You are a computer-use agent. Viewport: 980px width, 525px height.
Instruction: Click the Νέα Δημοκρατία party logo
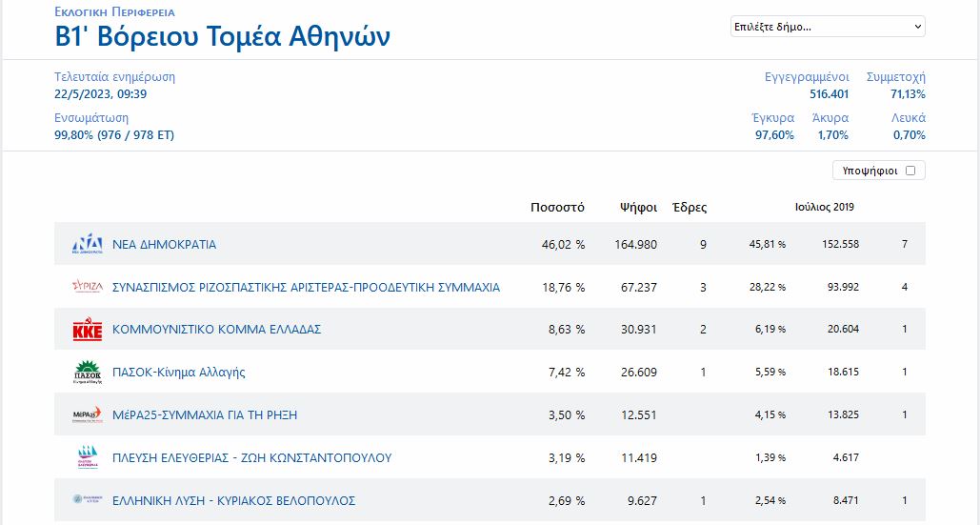[87, 245]
